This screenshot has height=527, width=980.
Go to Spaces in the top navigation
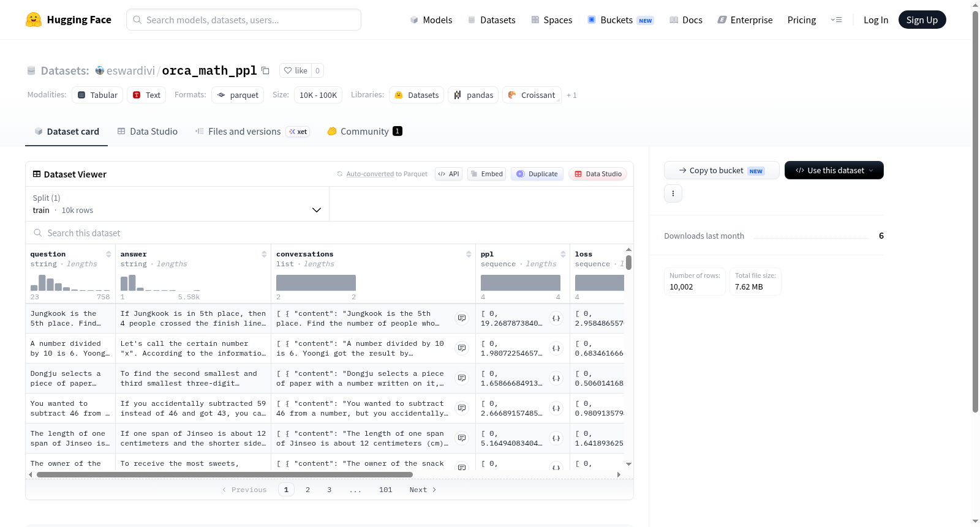(551, 20)
